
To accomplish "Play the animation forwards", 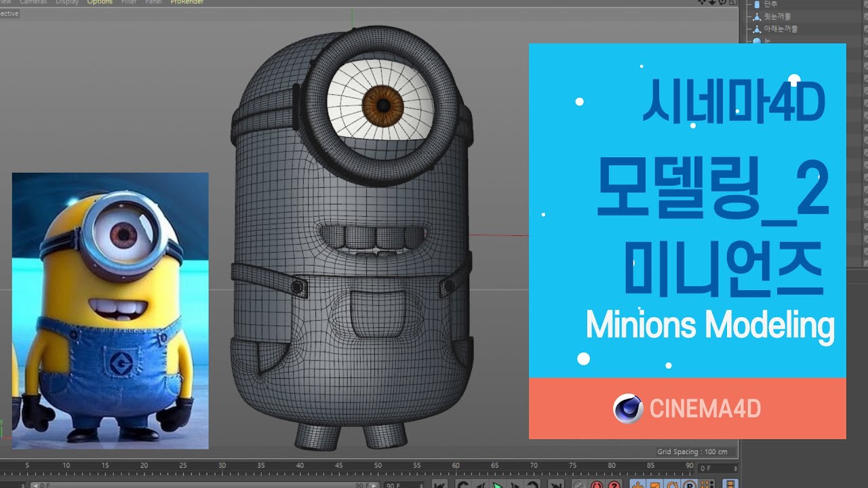I will [498, 484].
